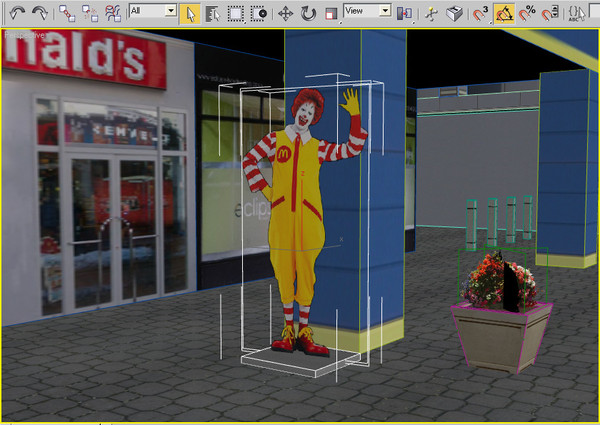The height and width of the screenshot is (425, 600).
Task: Pick the Select and Uniform Scale tool
Action: click(x=331, y=14)
